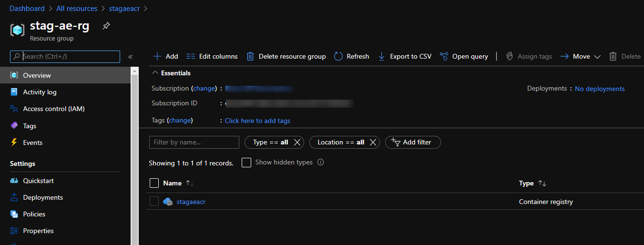
Task: Click the Subscription change link
Action: click(x=204, y=88)
